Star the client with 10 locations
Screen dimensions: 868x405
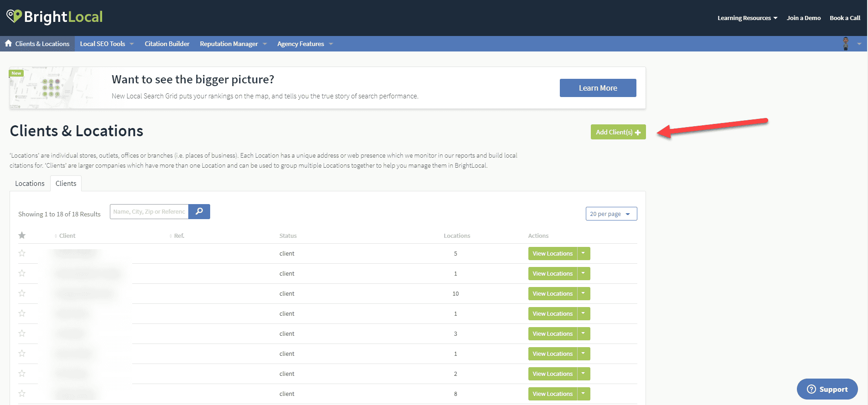click(22, 293)
